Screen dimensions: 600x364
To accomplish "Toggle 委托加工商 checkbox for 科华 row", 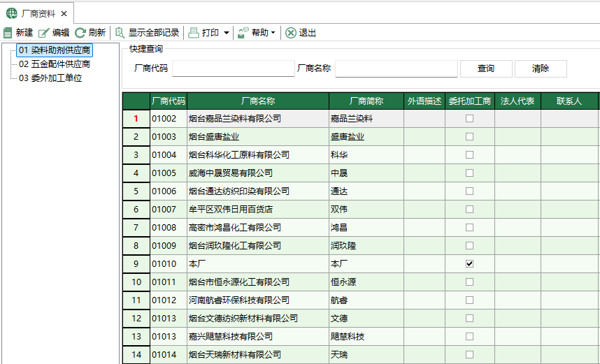I will pyautogui.click(x=469, y=155).
